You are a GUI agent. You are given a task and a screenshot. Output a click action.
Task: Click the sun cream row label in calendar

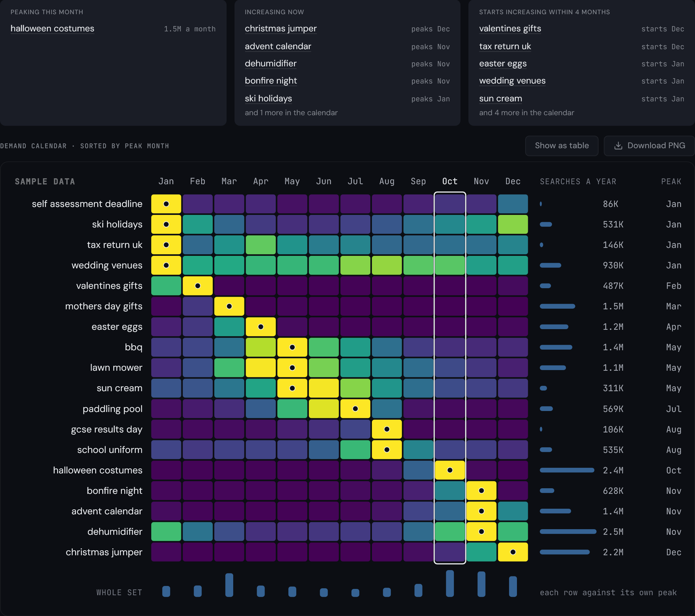[x=119, y=388]
